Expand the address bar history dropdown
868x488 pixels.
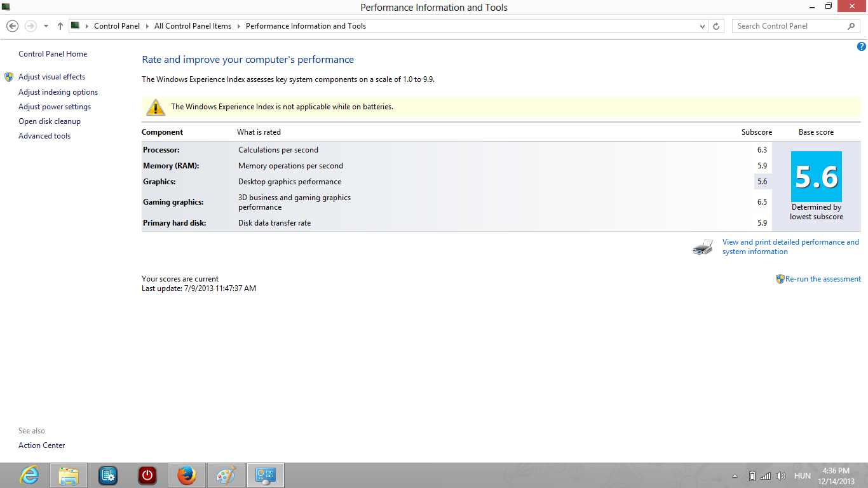[702, 26]
